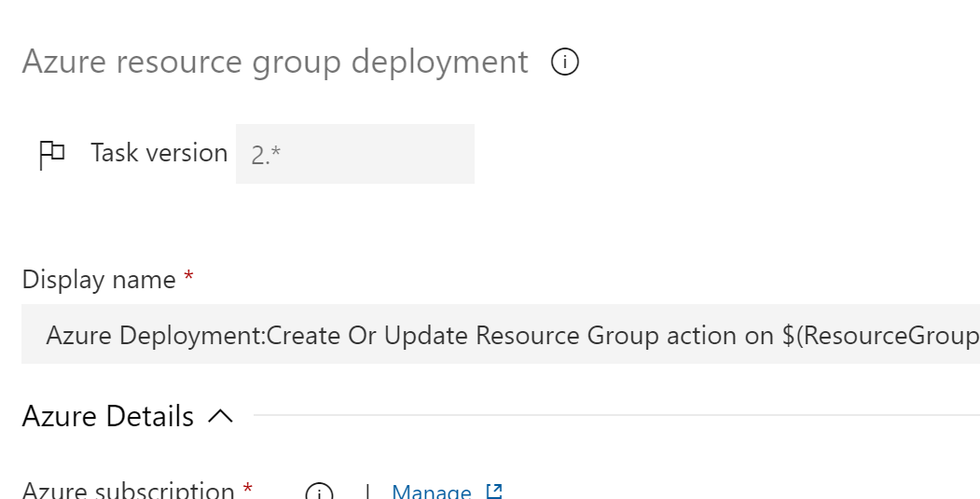Click external link icon beside Manage
980x499 pixels.
[494, 491]
